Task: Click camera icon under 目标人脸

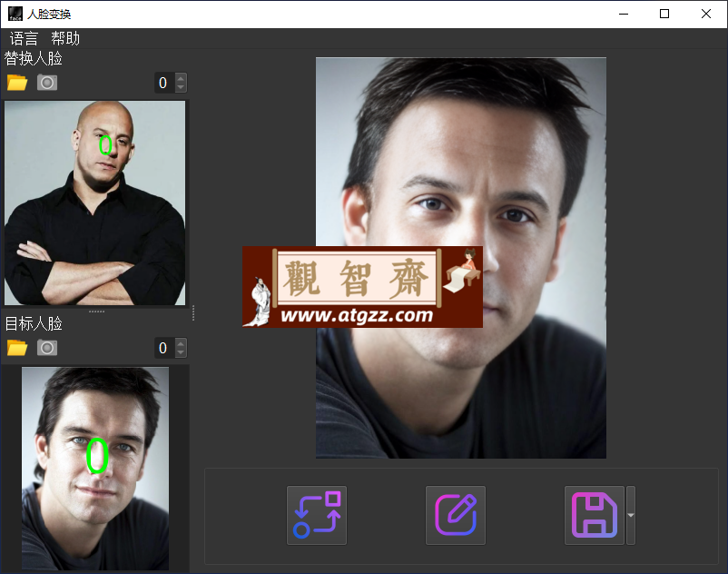Action: point(47,348)
